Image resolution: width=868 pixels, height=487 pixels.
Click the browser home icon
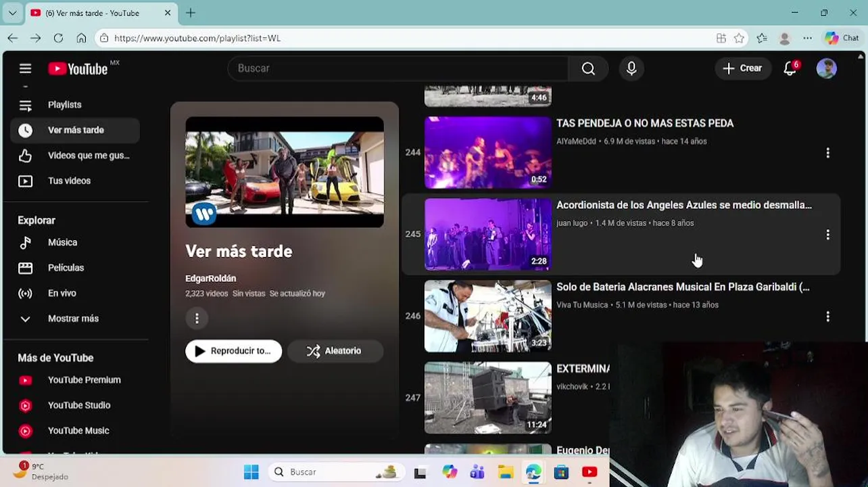point(81,39)
